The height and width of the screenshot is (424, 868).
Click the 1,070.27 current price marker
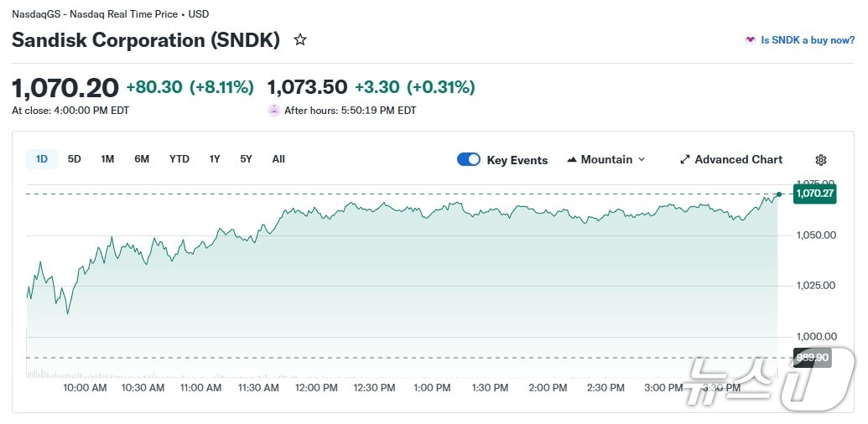pos(814,194)
